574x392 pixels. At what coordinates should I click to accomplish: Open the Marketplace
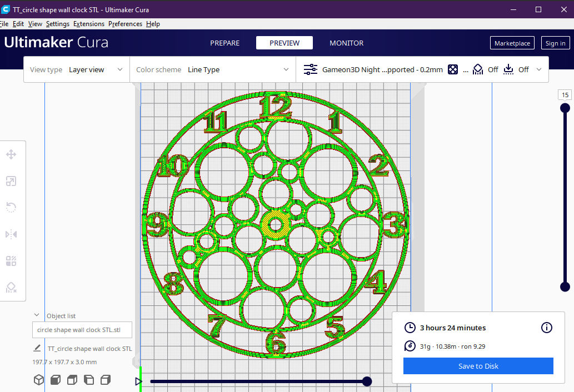point(512,43)
